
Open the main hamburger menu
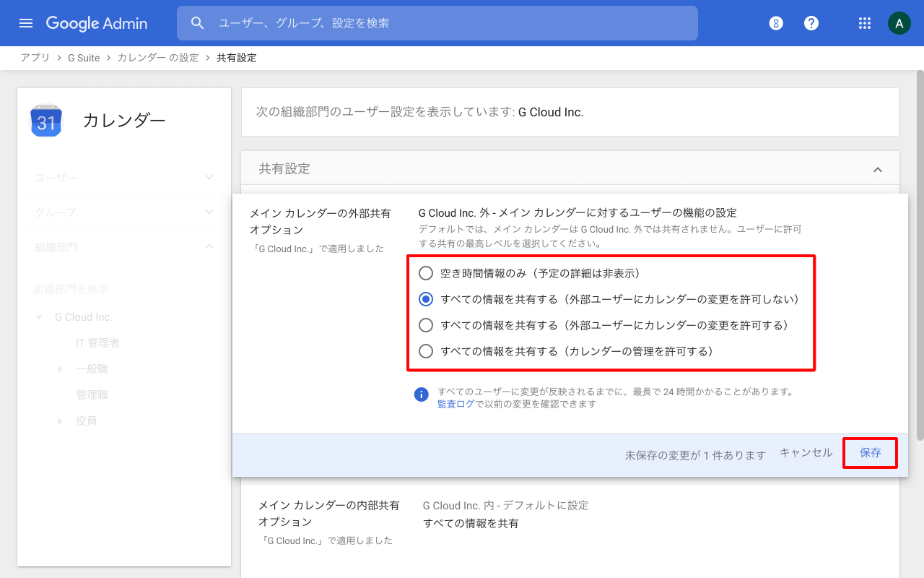(26, 23)
